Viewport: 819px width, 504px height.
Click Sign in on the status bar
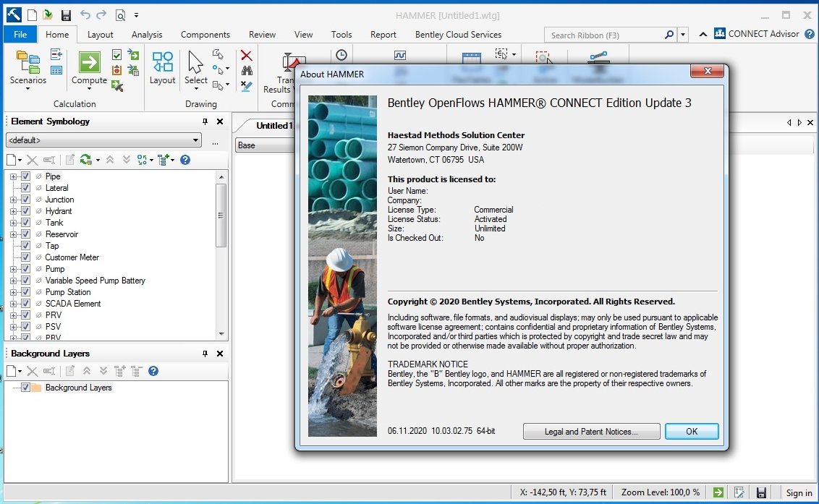[x=799, y=492]
